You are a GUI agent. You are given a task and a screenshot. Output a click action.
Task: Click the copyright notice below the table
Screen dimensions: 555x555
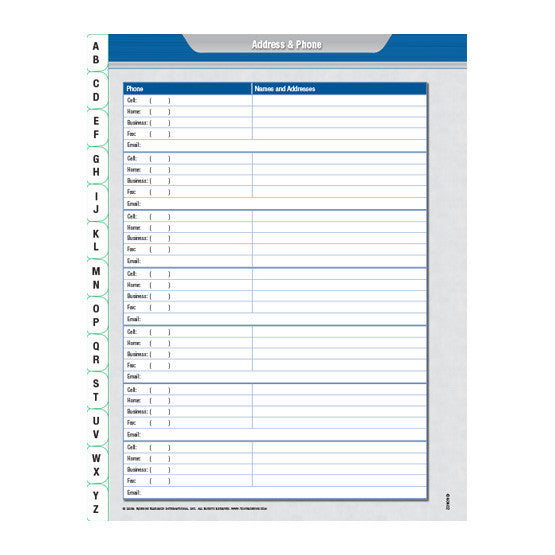pos(195,509)
